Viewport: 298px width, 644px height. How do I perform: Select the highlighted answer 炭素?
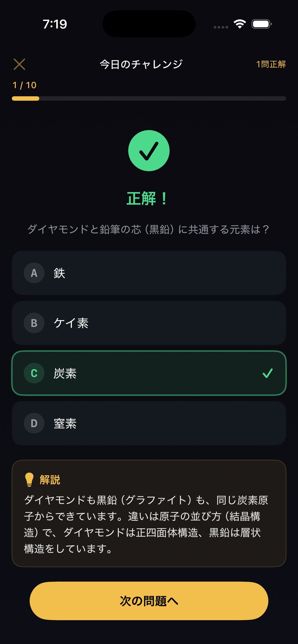[149, 373]
